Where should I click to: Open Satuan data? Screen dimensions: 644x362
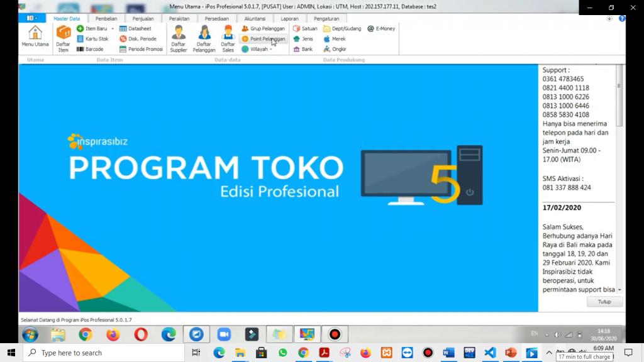point(305,28)
